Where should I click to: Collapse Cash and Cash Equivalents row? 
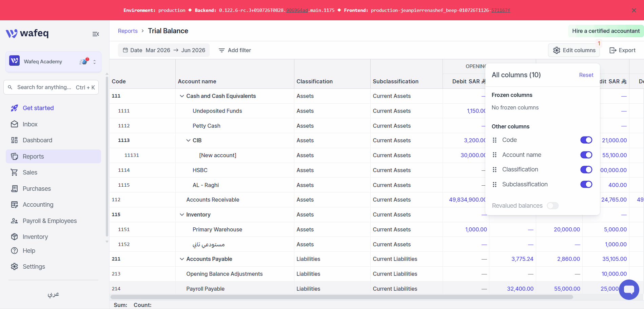tap(182, 96)
